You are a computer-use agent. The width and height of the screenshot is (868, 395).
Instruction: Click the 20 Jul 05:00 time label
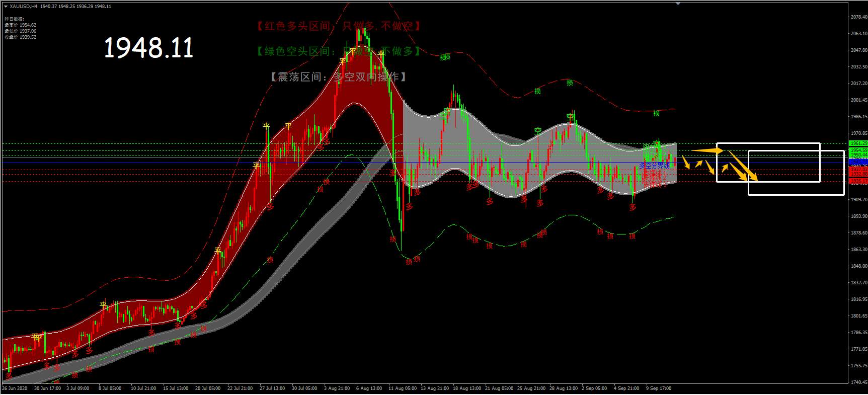tap(208, 388)
